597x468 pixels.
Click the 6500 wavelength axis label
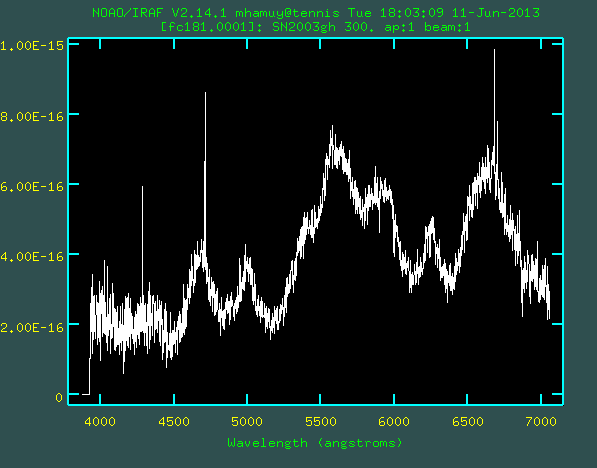click(x=468, y=422)
